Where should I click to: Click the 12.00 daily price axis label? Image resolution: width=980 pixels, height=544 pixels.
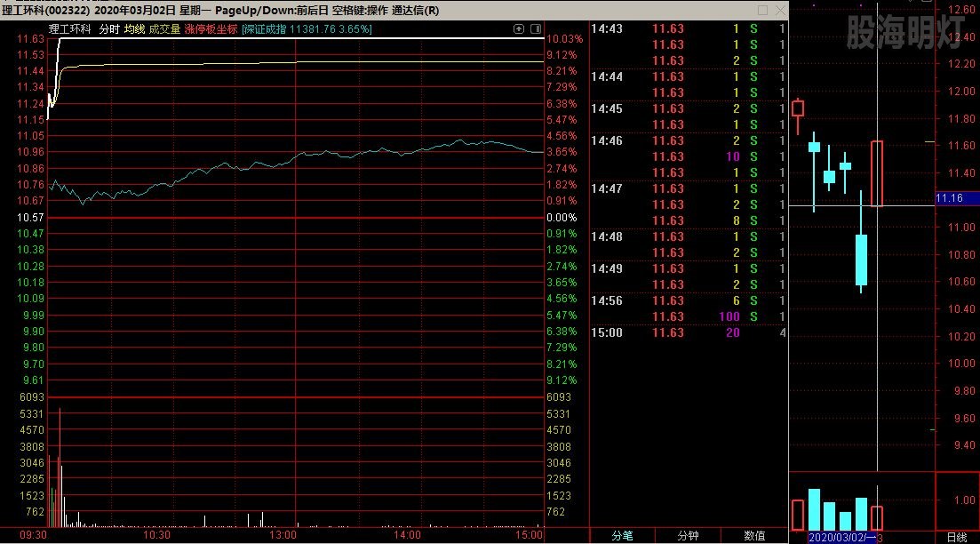pyautogui.click(x=961, y=92)
